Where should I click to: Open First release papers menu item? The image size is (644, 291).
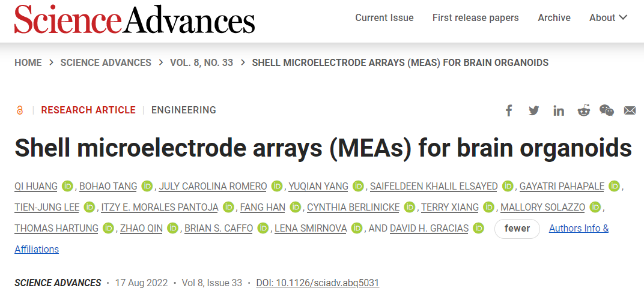click(x=476, y=17)
